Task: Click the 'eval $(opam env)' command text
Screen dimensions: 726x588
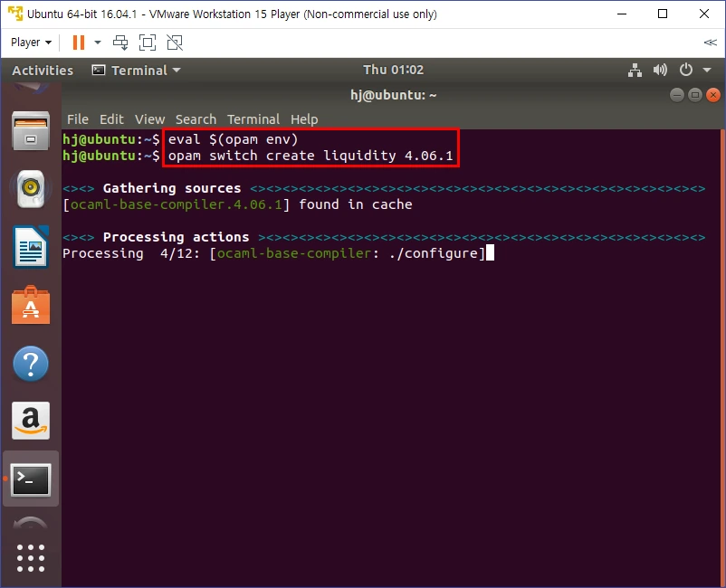Action: pyautogui.click(x=233, y=139)
